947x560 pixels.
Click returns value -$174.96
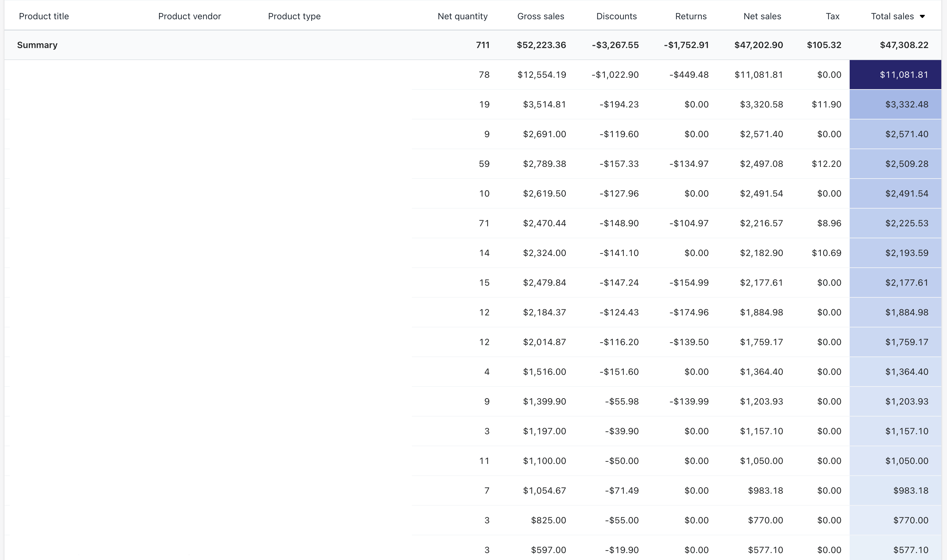tap(689, 313)
